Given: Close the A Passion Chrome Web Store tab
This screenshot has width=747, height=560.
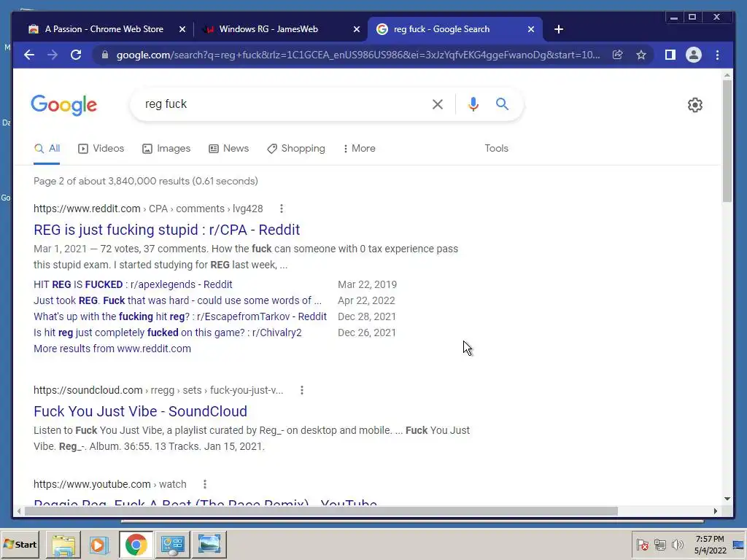Looking at the screenshot, I should 182,29.
